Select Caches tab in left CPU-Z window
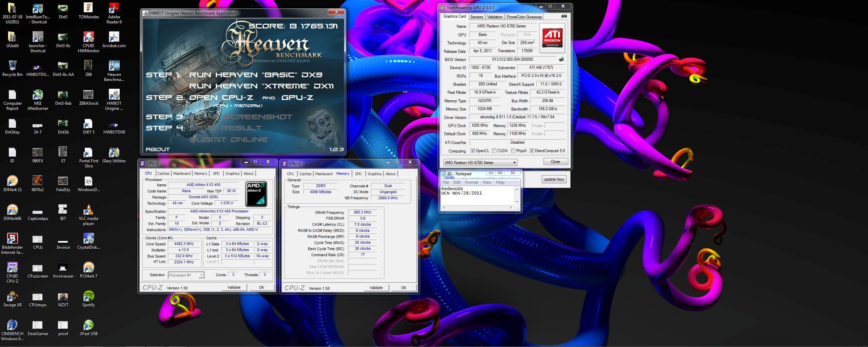The width and height of the screenshot is (868, 347). (x=163, y=173)
